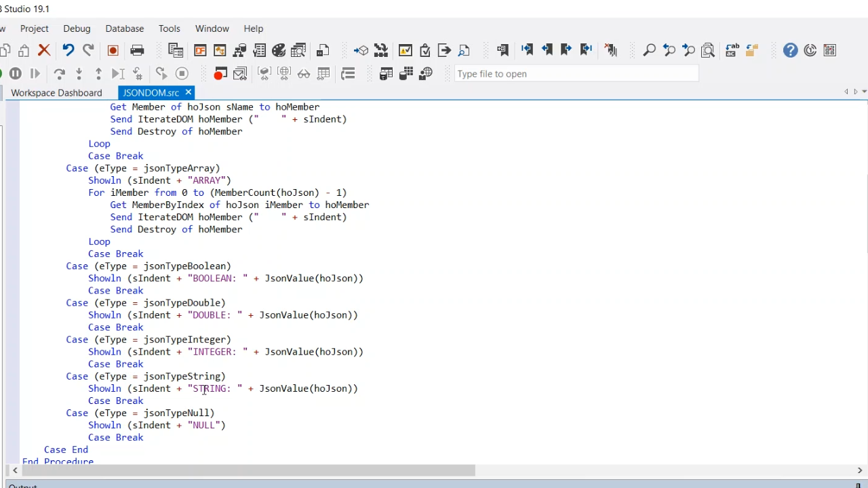This screenshot has height=488, width=868.
Task: Open the tab list dropdown arrow
Action: coord(864,91)
